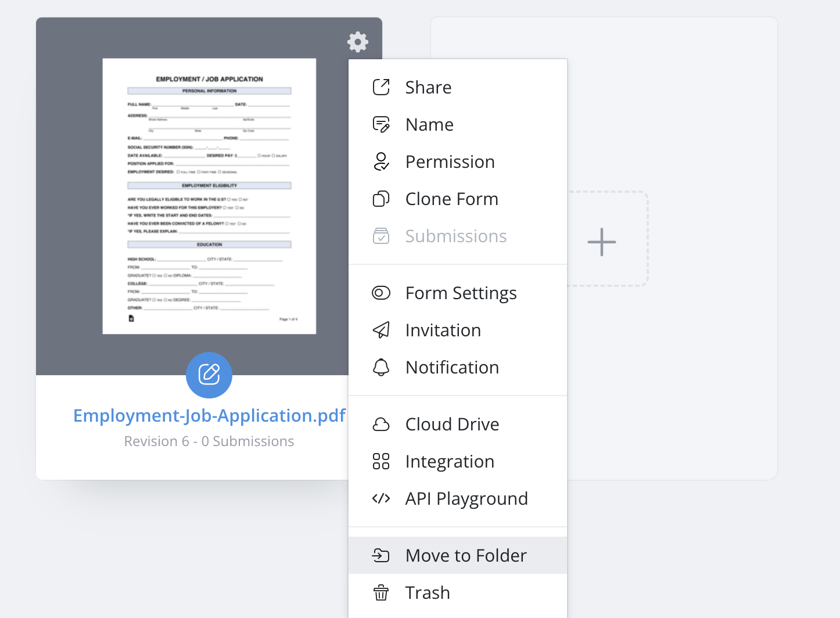
Task: Click the Integration grid icon
Action: tap(381, 461)
